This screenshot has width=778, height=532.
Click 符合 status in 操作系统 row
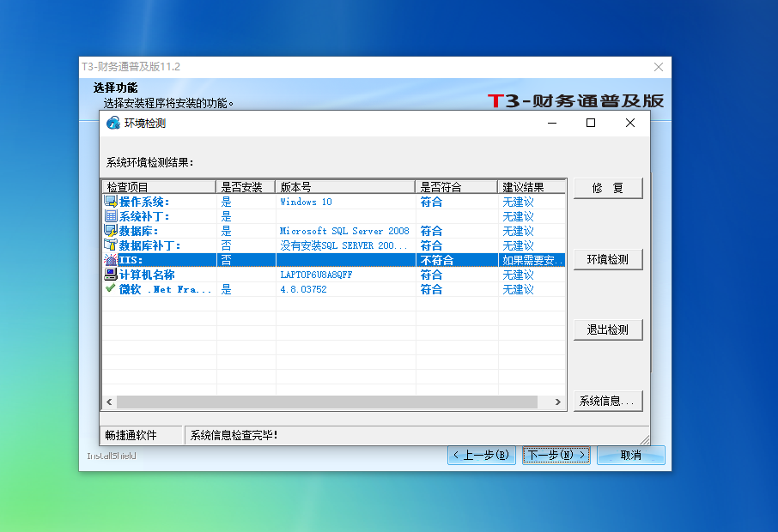pos(431,202)
